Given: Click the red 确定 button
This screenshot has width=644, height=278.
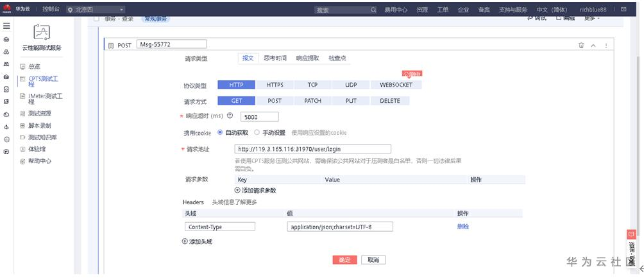Looking at the screenshot, I should [344, 260].
